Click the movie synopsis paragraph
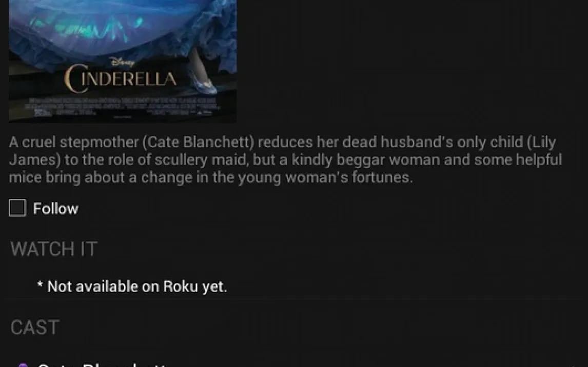Screen dimensions: 588x367 point(285,159)
